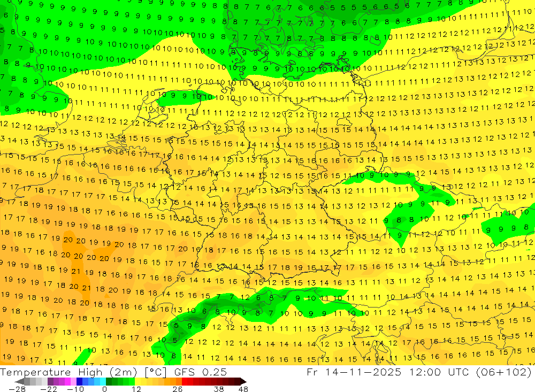Click the '0' legend label
535x392 pixels.
(x=105, y=389)
